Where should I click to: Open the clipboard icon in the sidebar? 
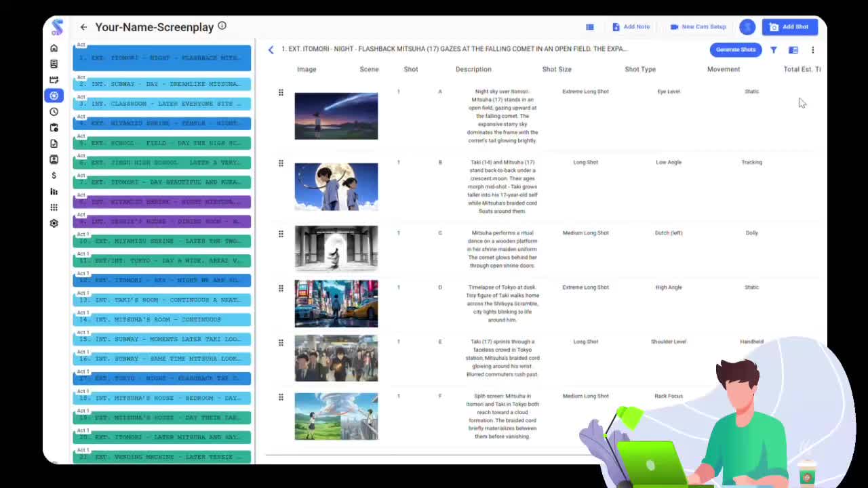tap(54, 127)
